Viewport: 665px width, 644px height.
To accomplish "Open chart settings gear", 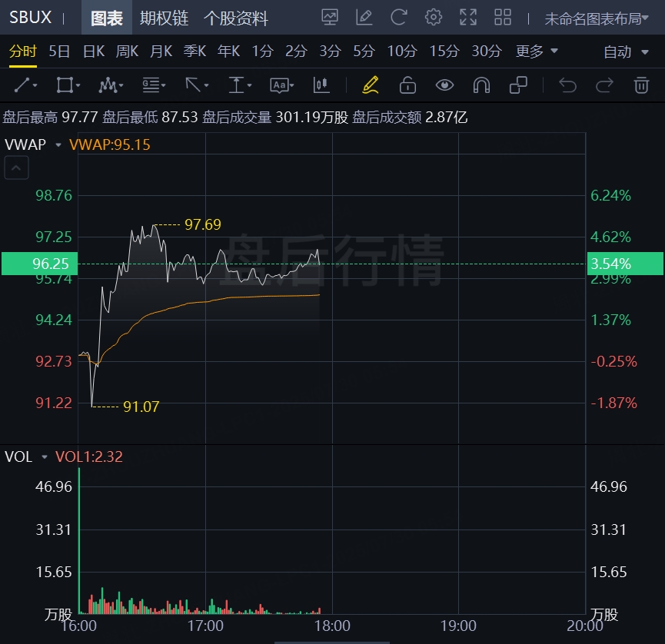I will pos(434,18).
